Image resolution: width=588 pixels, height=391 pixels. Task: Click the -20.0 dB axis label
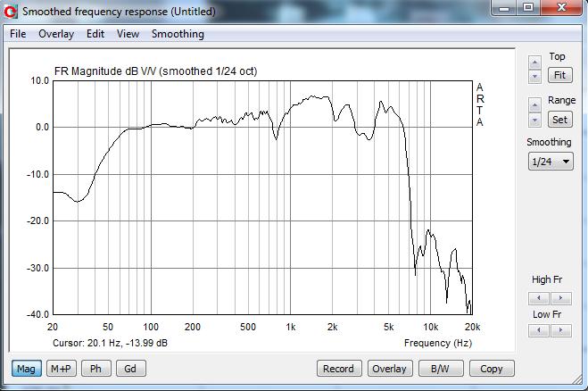(x=37, y=221)
